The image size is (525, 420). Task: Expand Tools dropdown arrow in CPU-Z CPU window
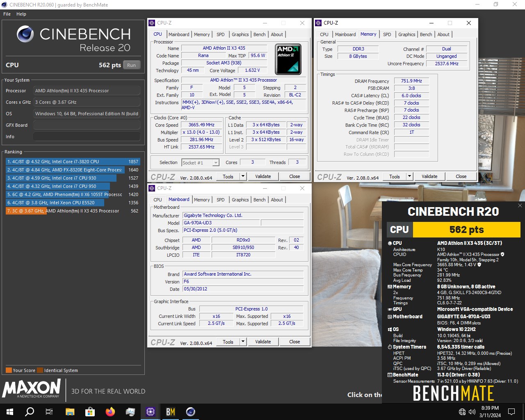pyautogui.click(x=243, y=176)
